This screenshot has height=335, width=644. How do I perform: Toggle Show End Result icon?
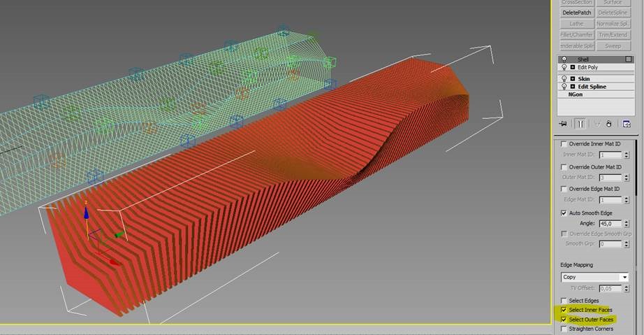click(x=579, y=124)
